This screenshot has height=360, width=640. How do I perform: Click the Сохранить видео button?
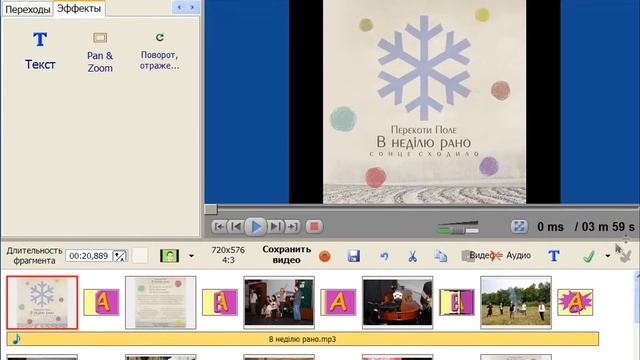point(287,255)
